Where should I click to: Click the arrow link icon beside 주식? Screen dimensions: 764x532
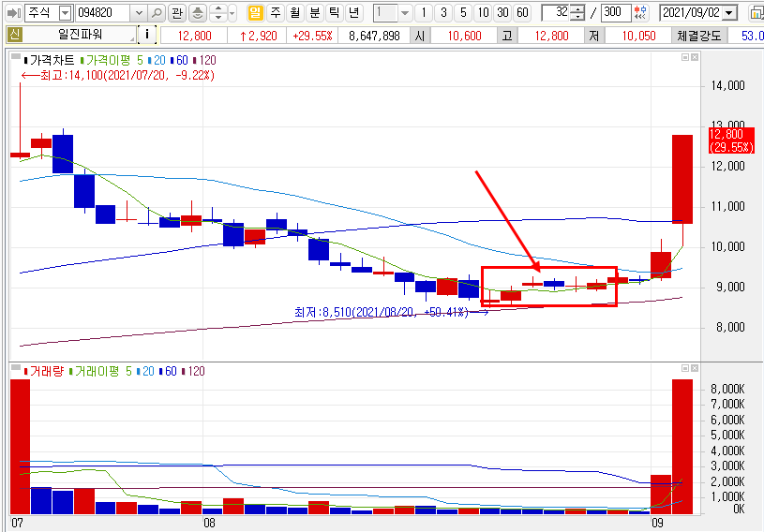(14, 13)
